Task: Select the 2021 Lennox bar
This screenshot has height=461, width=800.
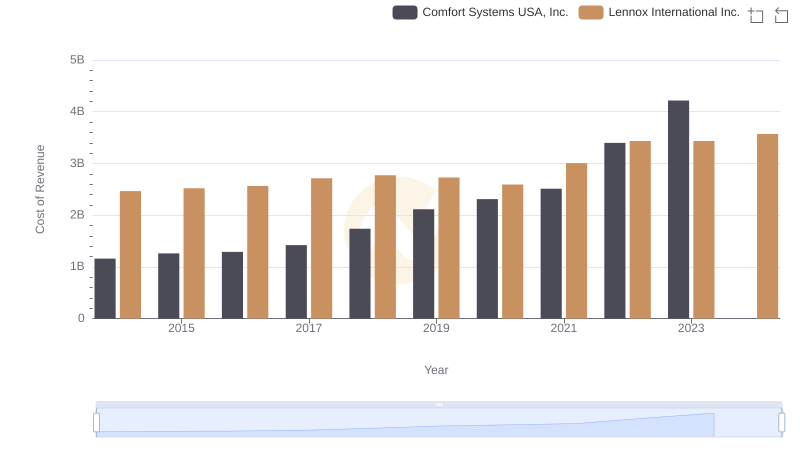Action: [x=577, y=241]
